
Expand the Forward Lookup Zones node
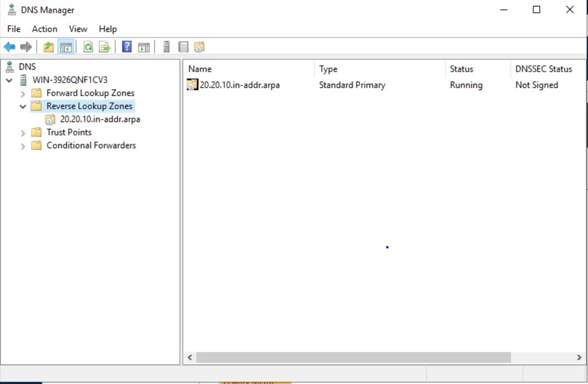point(23,93)
